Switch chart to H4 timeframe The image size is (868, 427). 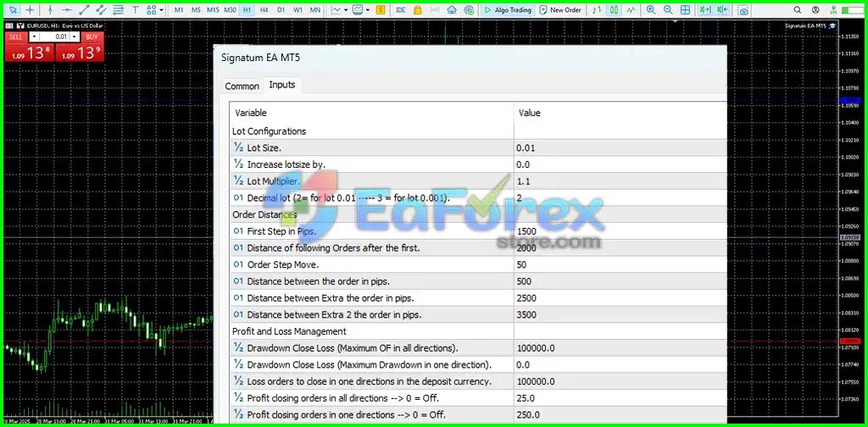(x=264, y=10)
